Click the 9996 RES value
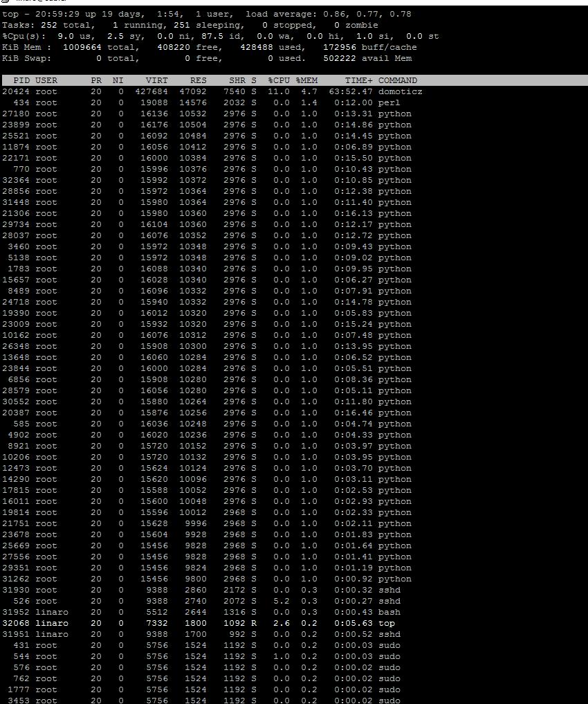The width and height of the screenshot is (588, 704). coord(196,523)
